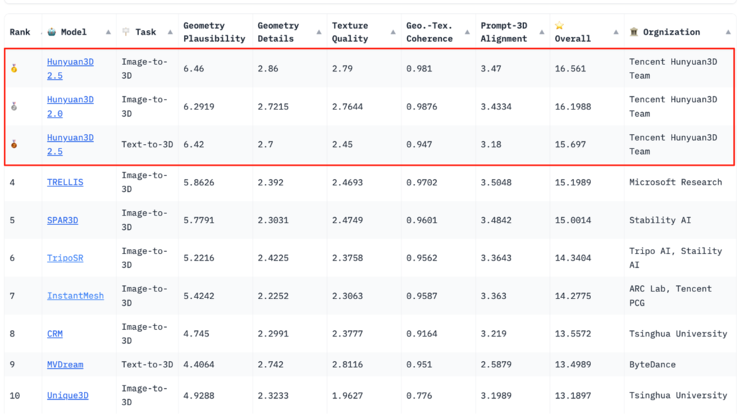Viewport: 740px width, 414px height.
Task: Open the Hunyuan3D 2.0 model link
Action: click(70, 107)
